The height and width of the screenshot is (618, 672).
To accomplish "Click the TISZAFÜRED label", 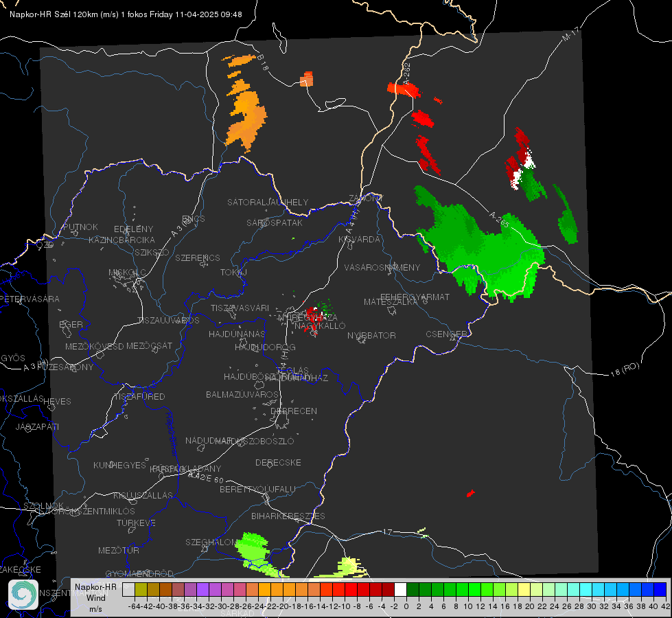I will click(140, 397).
